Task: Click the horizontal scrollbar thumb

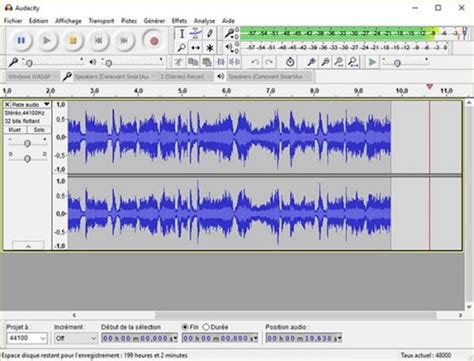Action: click(296, 315)
